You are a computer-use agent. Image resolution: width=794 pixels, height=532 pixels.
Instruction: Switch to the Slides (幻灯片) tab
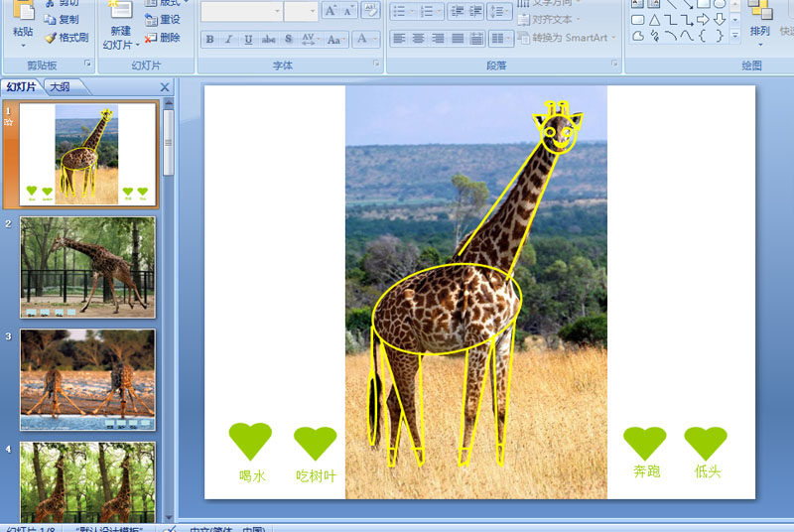pyautogui.click(x=22, y=87)
